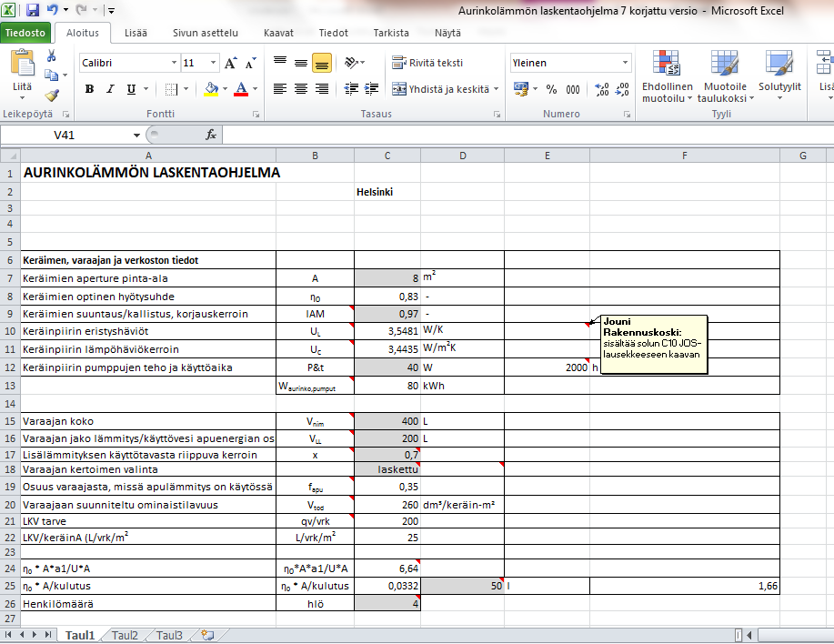This screenshot has height=644, width=834.
Task: Switch to the Näytä ribbon tab
Action: pos(447,33)
